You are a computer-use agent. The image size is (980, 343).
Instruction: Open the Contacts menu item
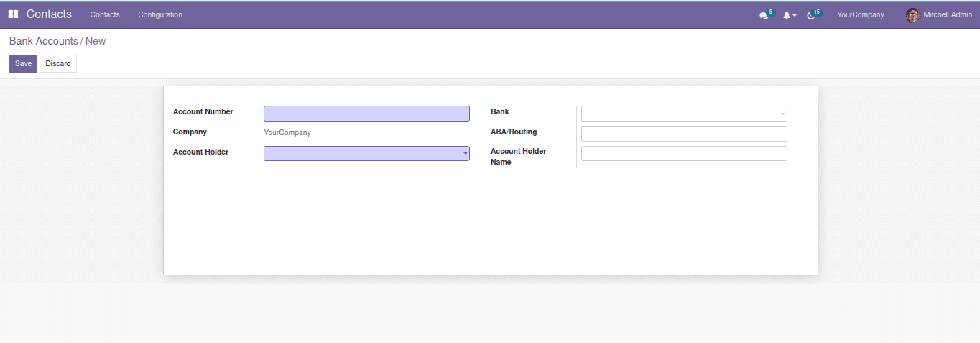(105, 15)
